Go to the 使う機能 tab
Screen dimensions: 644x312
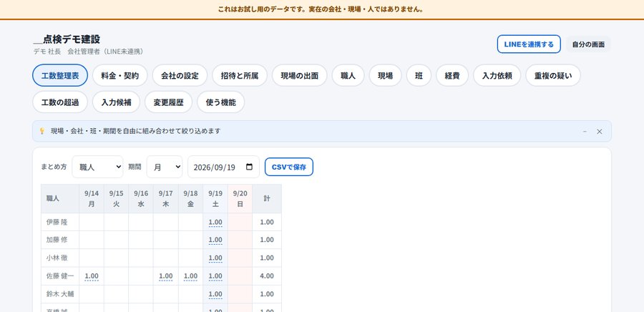click(x=221, y=102)
